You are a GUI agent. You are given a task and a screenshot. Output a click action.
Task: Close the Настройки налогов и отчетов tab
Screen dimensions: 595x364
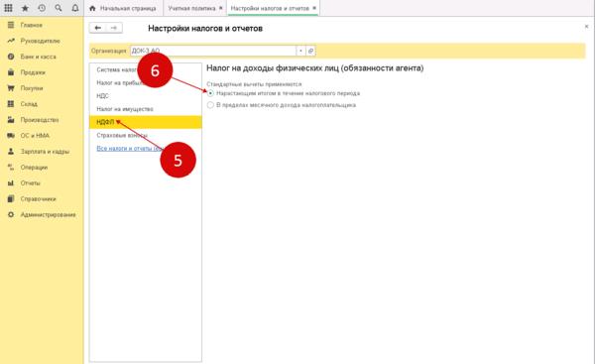(314, 8)
